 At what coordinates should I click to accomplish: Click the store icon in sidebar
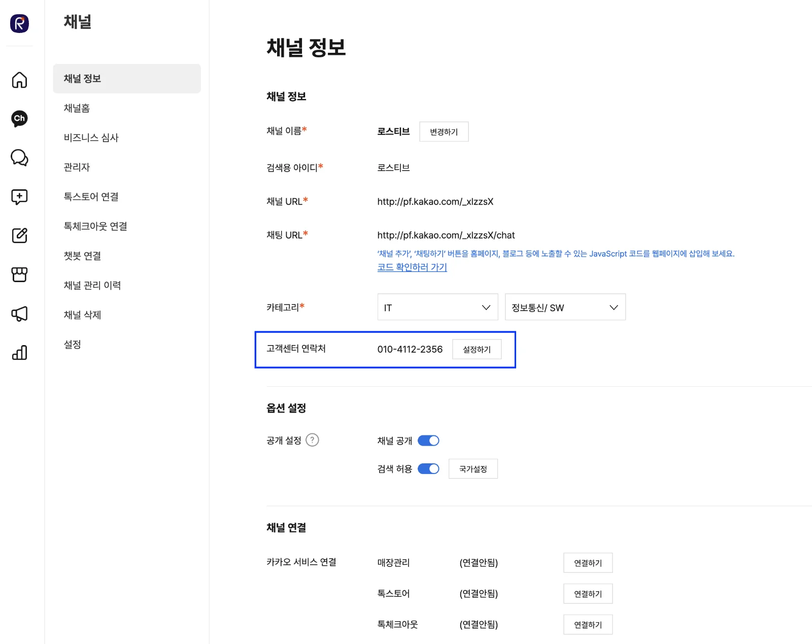[19, 275]
